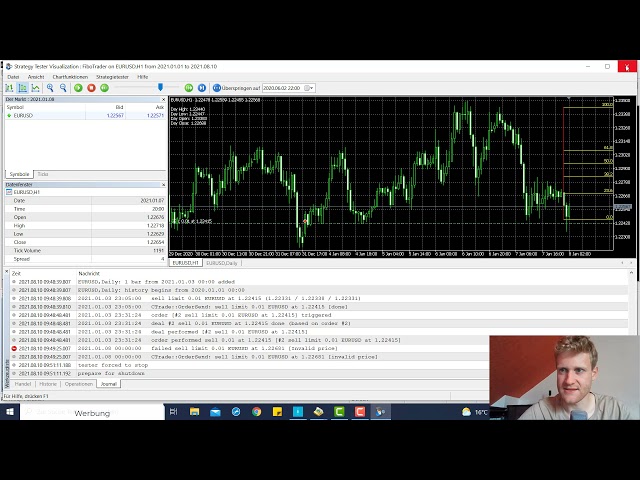
Task: Select EURUSD symbol row in market watch
Action: 24,115
